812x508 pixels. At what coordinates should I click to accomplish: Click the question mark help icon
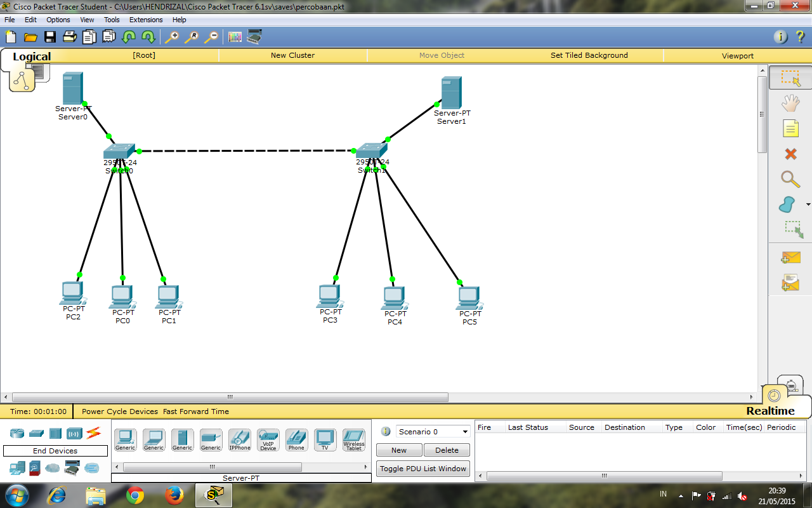click(x=800, y=37)
